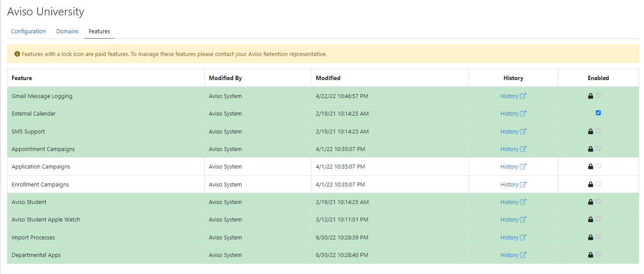
Task: Select the Departmental Apps feature name
Action: point(36,255)
